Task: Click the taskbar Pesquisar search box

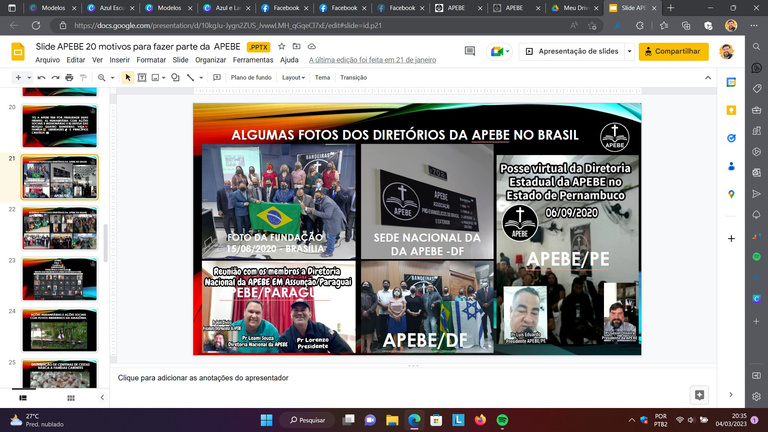Action: pyautogui.click(x=308, y=420)
